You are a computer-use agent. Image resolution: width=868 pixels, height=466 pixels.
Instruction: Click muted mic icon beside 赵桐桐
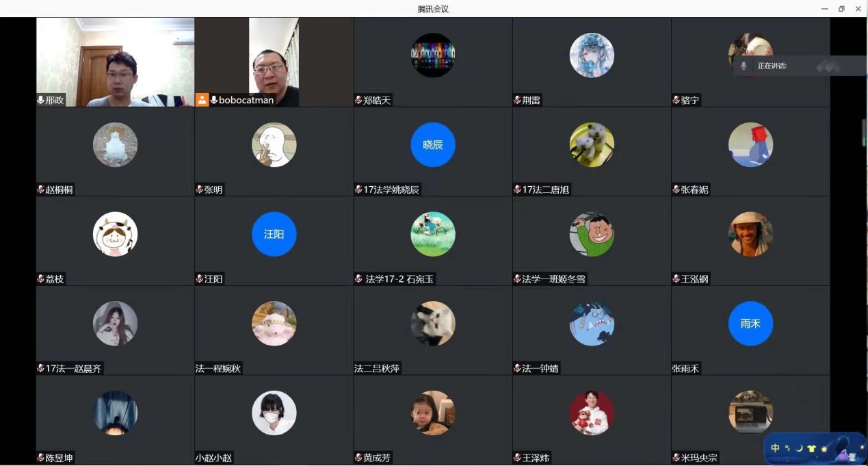coord(41,190)
